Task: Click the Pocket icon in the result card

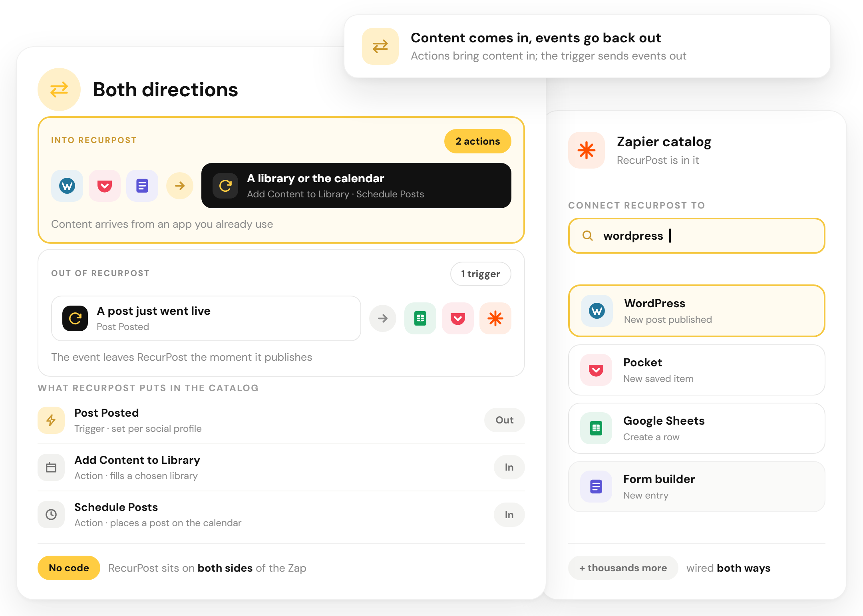Action: pyautogui.click(x=596, y=370)
